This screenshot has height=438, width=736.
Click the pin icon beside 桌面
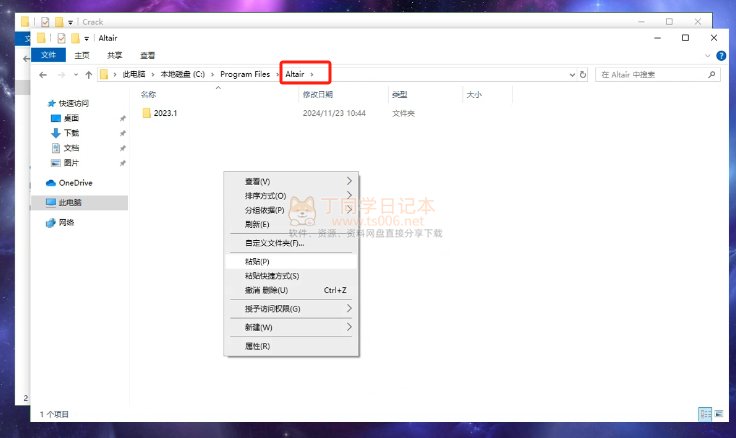pos(123,118)
